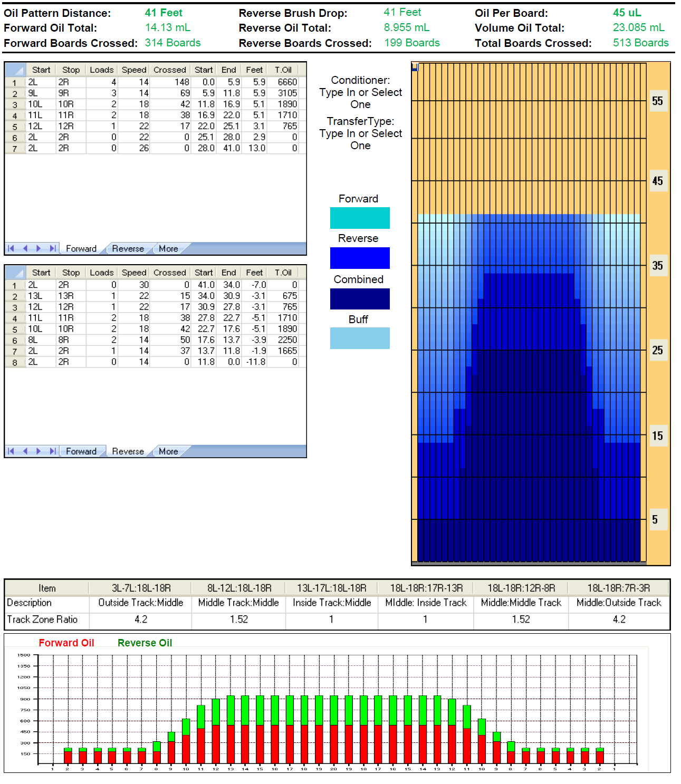Jump to first sheet in upper table
681x784 pixels.
click(x=11, y=248)
